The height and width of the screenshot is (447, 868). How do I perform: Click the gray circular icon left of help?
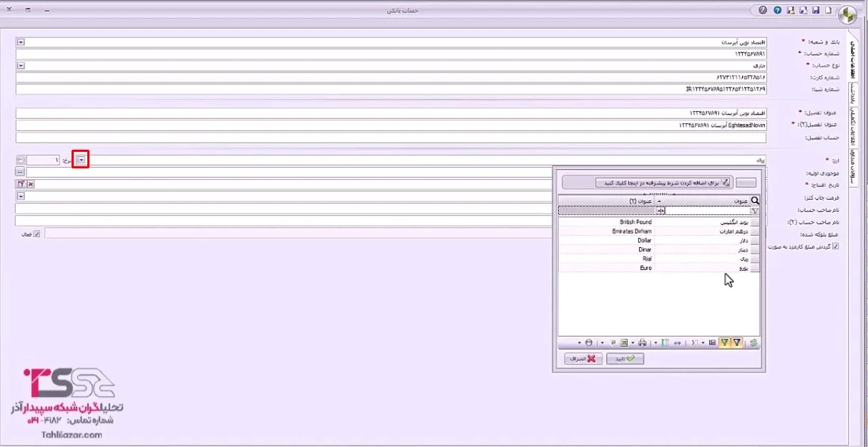pyautogui.click(x=763, y=10)
